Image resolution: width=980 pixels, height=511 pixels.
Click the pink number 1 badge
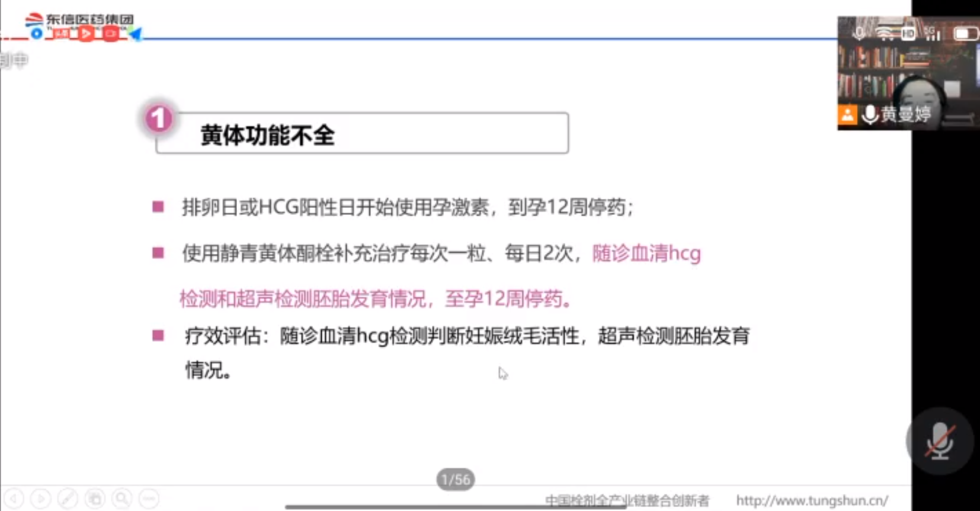click(x=158, y=118)
